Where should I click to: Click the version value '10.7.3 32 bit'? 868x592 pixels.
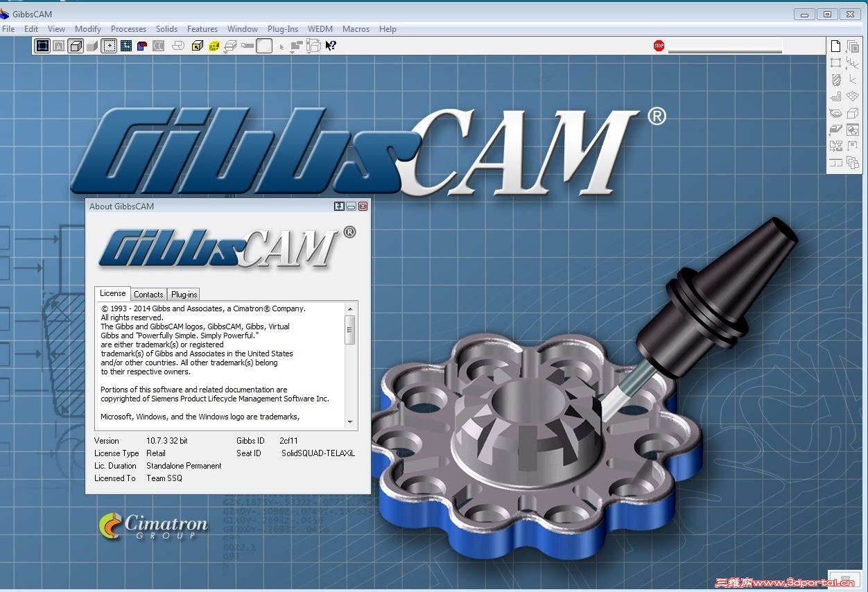pos(167,441)
